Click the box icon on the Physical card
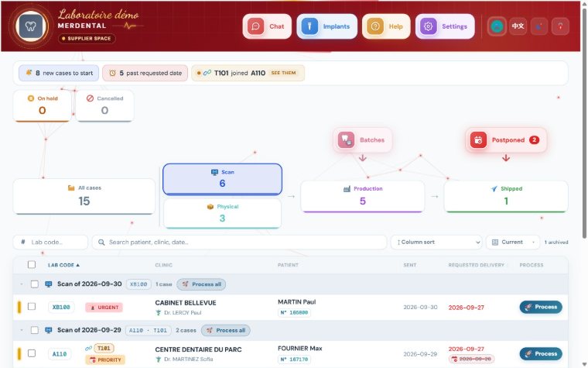 click(x=210, y=207)
